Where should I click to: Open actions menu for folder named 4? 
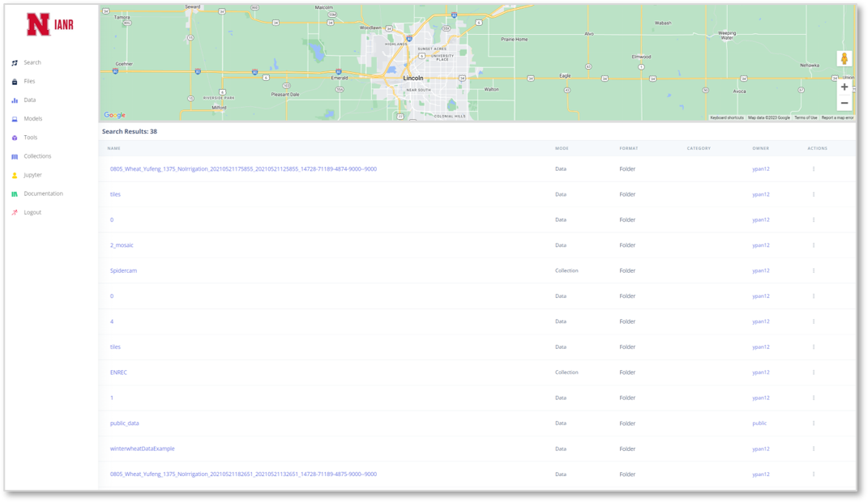(x=813, y=321)
